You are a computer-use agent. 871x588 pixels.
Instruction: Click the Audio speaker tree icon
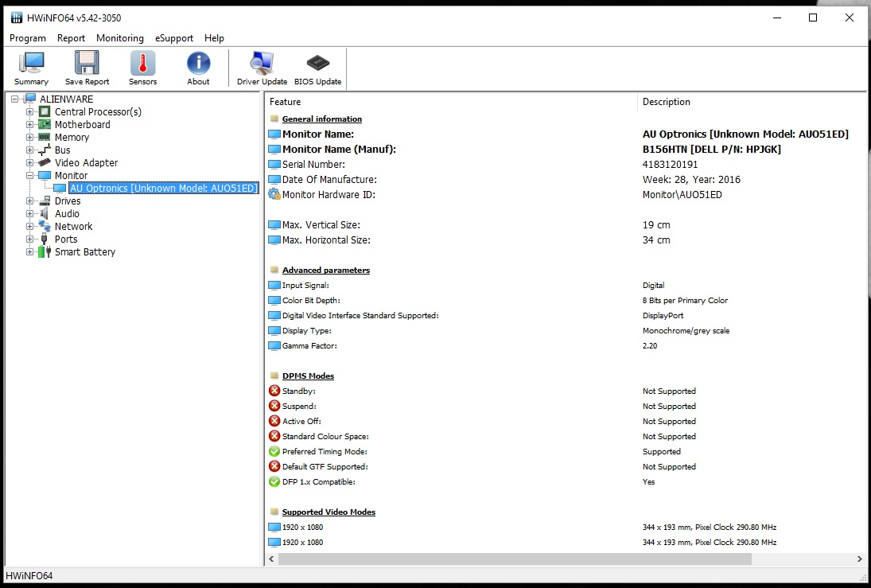pos(45,213)
